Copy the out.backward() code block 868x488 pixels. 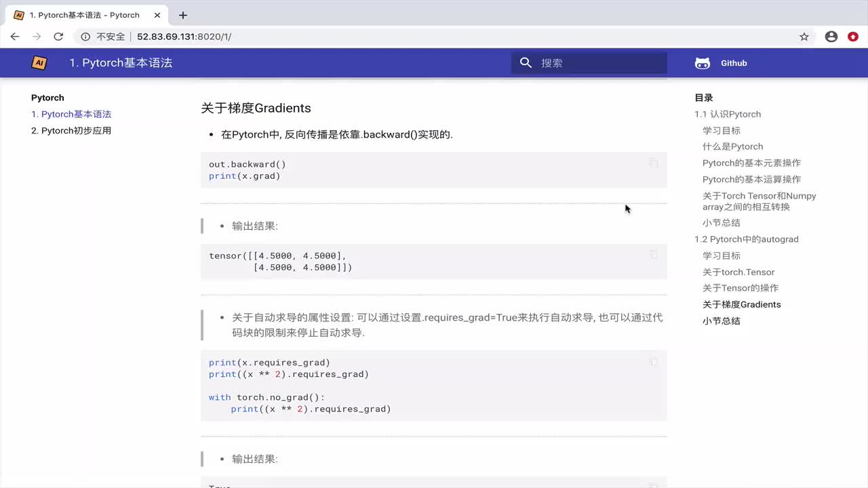(654, 163)
